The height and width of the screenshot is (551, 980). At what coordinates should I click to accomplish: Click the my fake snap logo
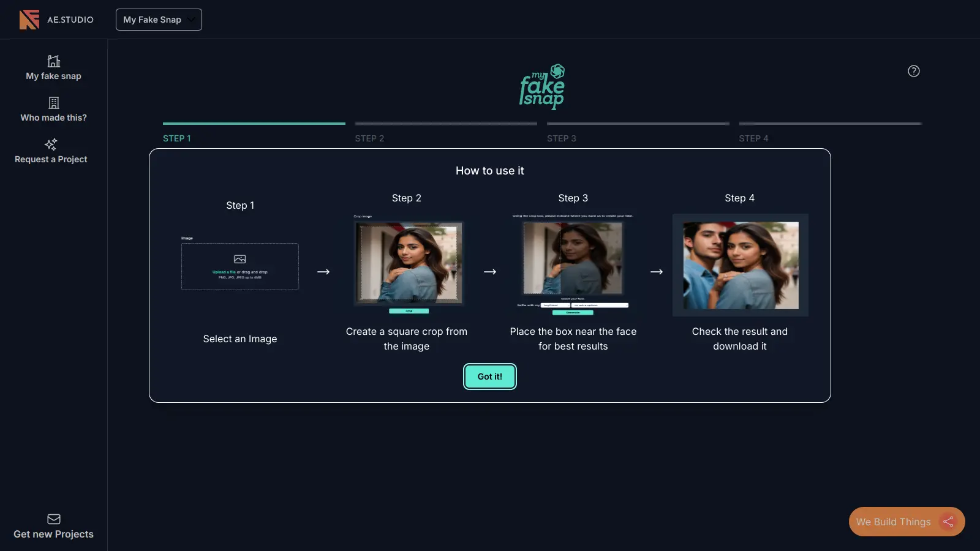pos(542,87)
